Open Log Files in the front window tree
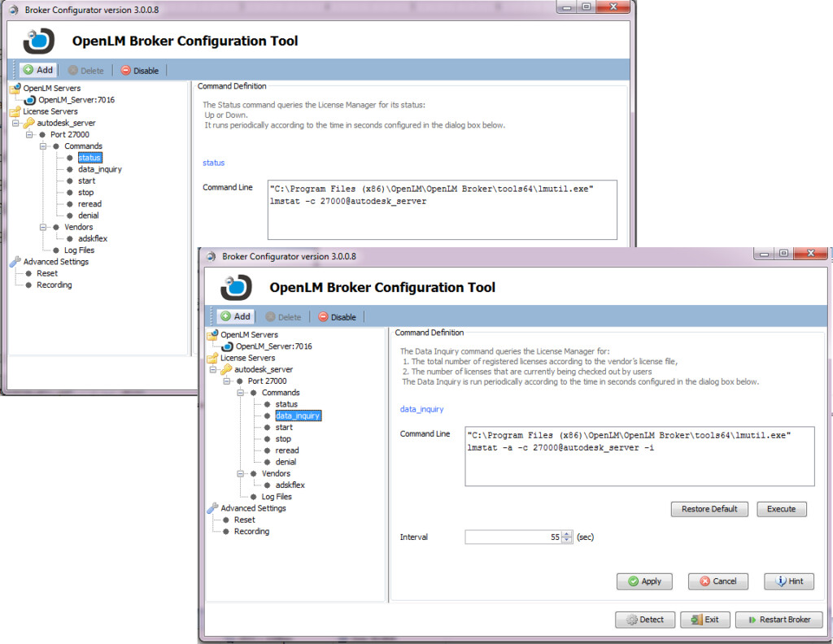 tap(277, 497)
